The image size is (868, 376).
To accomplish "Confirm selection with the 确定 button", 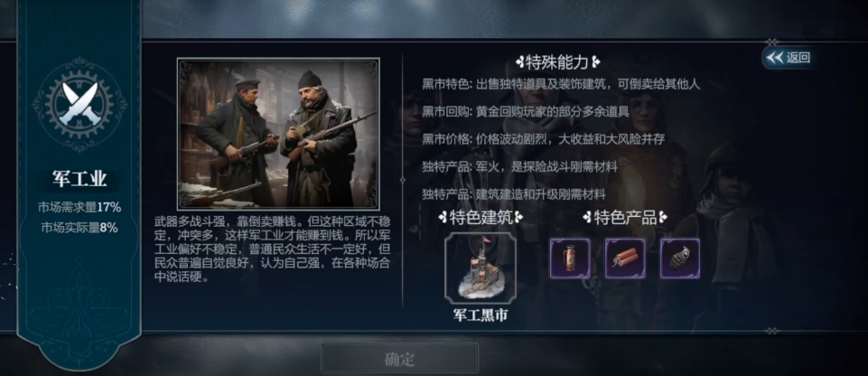I will (x=400, y=358).
